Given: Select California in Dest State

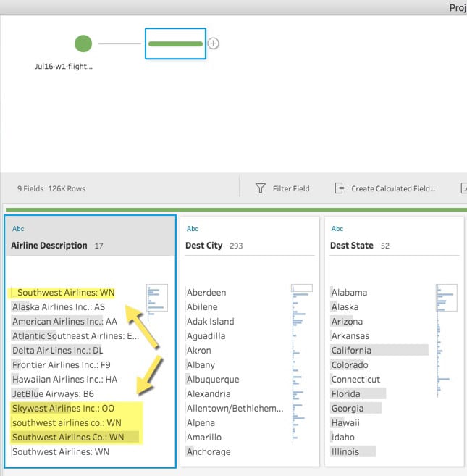Looking at the screenshot, I should coord(379,351).
